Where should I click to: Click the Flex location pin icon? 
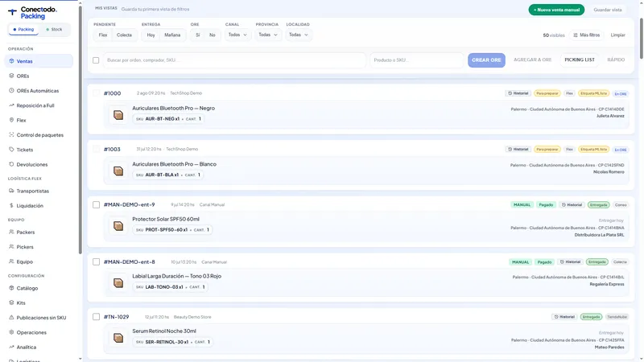tap(11, 120)
